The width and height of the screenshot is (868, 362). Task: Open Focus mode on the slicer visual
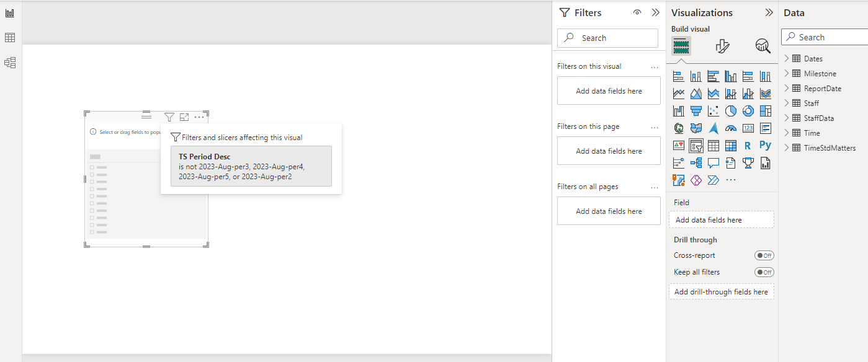(184, 117)
